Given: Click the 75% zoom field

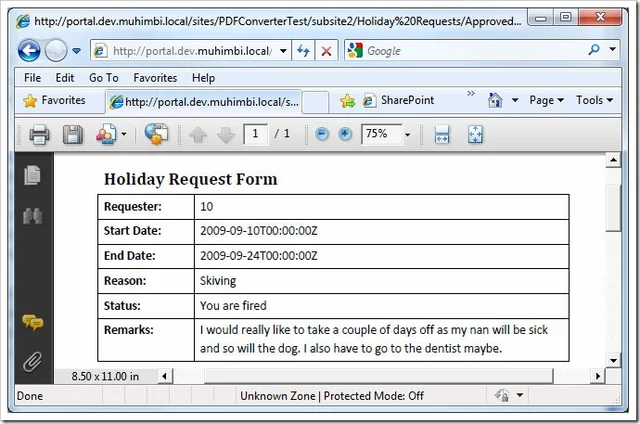Looking at the screenshot, I should coord(382,134).
